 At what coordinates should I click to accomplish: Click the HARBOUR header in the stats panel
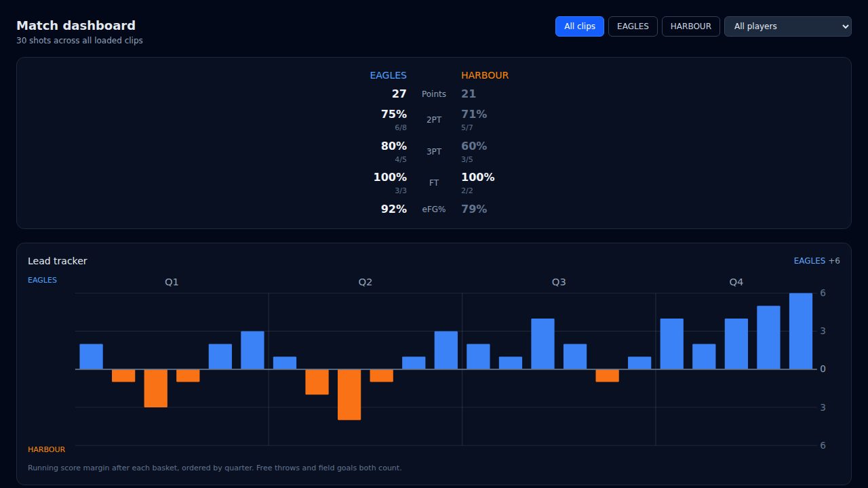[x=485, y=75]
